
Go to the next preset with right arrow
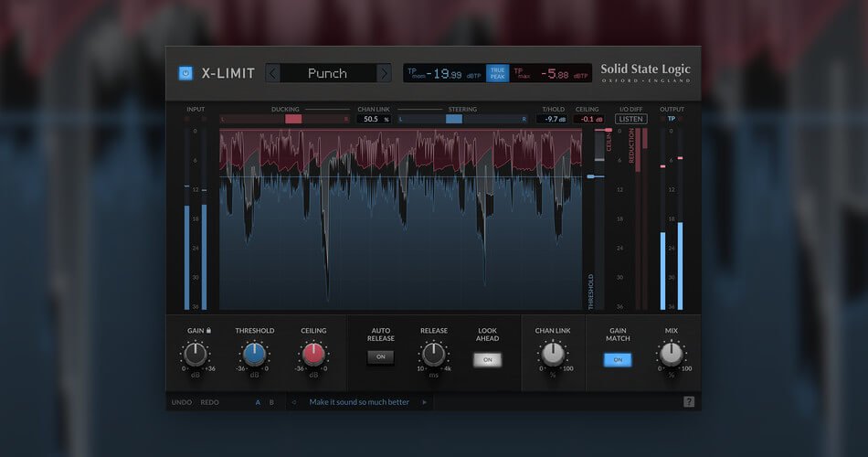pos(384,73)
